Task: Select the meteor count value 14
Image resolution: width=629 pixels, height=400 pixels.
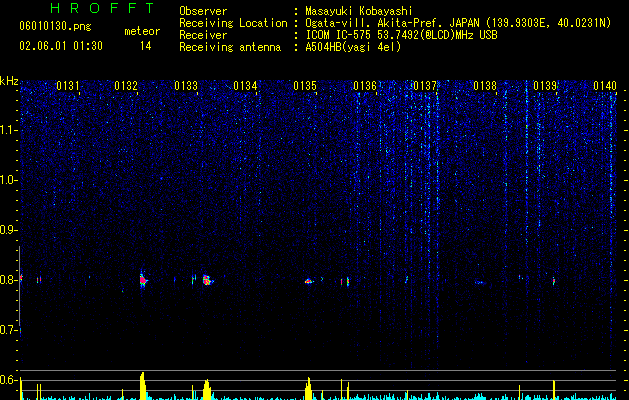Action: pos(146,46)
